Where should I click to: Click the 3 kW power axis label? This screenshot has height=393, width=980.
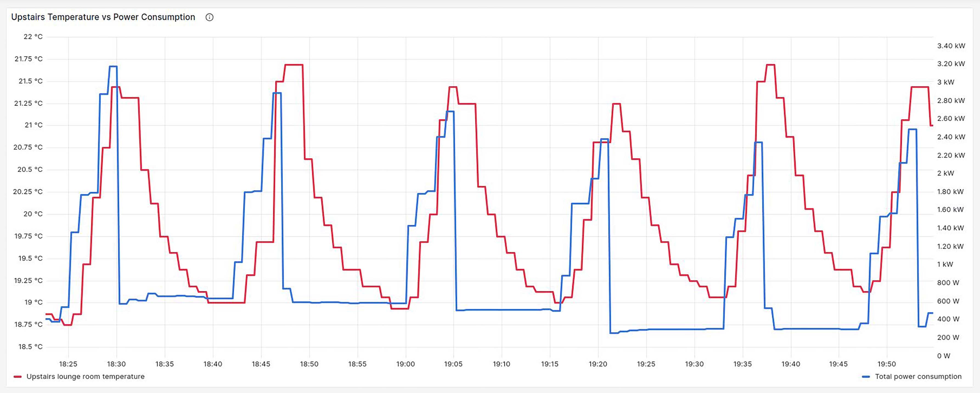pyautogui.click(x=946, y=82)
